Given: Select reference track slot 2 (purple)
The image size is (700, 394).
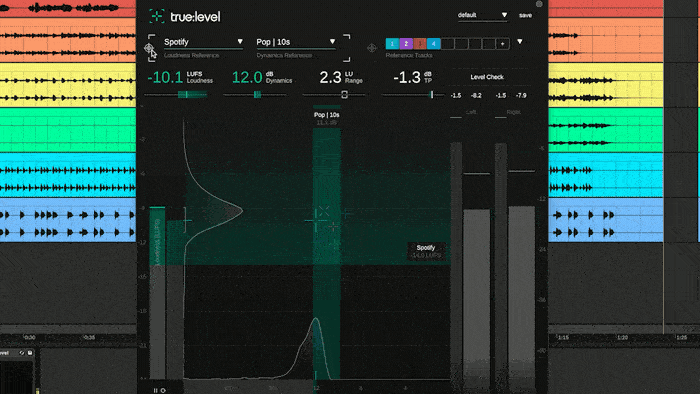Looking at the screenshot, I should click(406, 44).
